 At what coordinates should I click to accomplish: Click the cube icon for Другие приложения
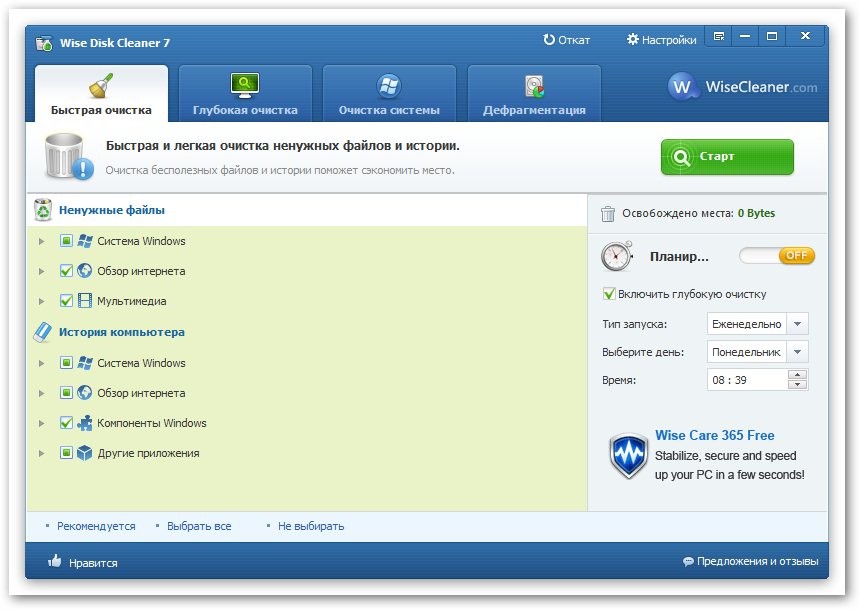84,453
